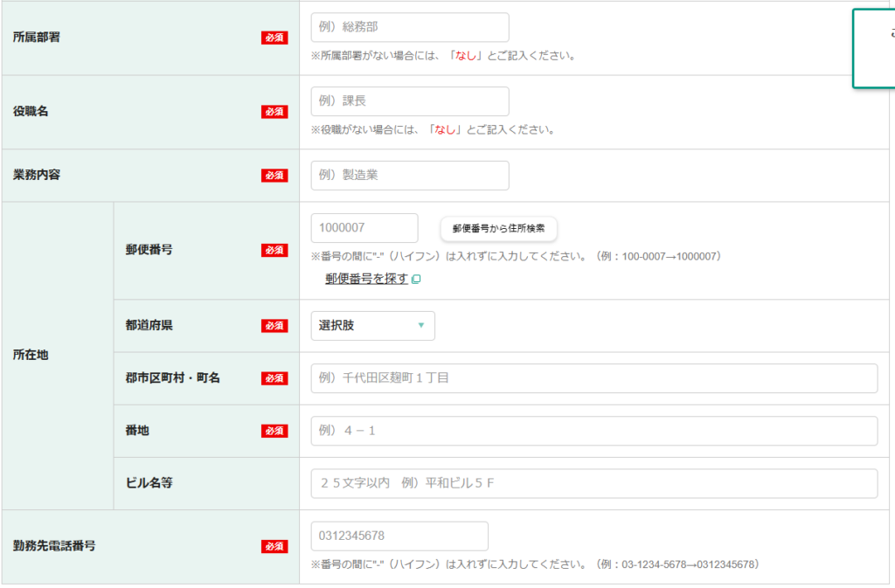Screen dimensions: 895x588
Task: Click the 番地 field with 4-1 example
Action: [593, 431]
